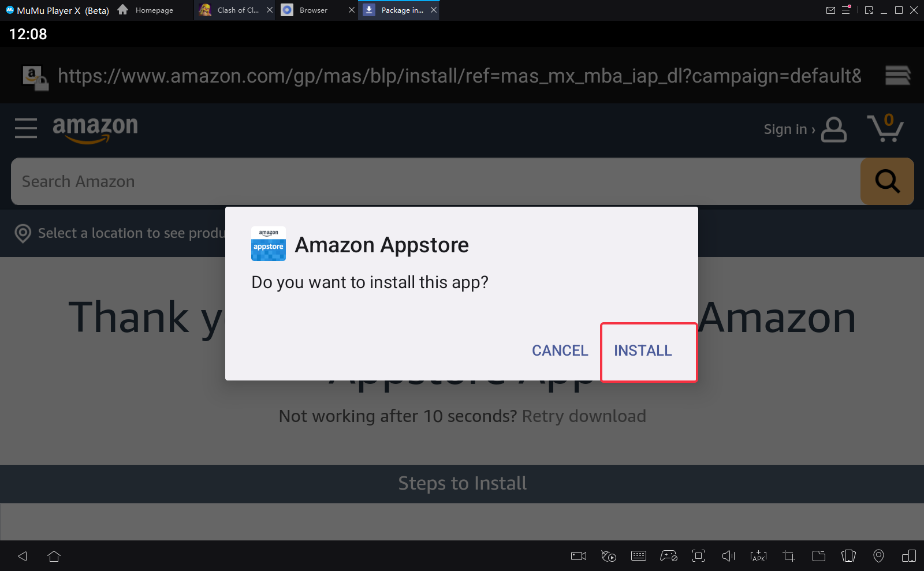The image size is (924, 571).
Task: Click the browser URL address bar
Action: point(460,76)
